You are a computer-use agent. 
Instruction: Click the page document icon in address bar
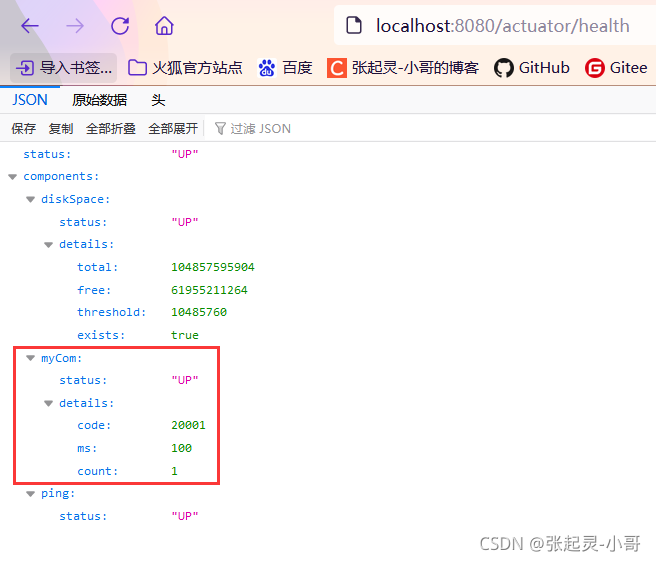(354, 26)
